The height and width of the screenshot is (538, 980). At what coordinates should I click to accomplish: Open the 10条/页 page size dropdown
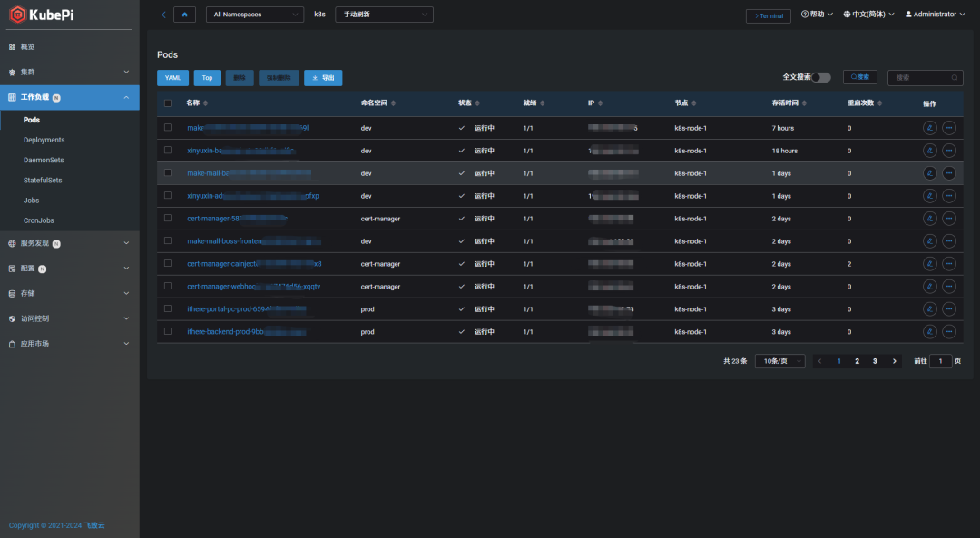tap(780, 361)
